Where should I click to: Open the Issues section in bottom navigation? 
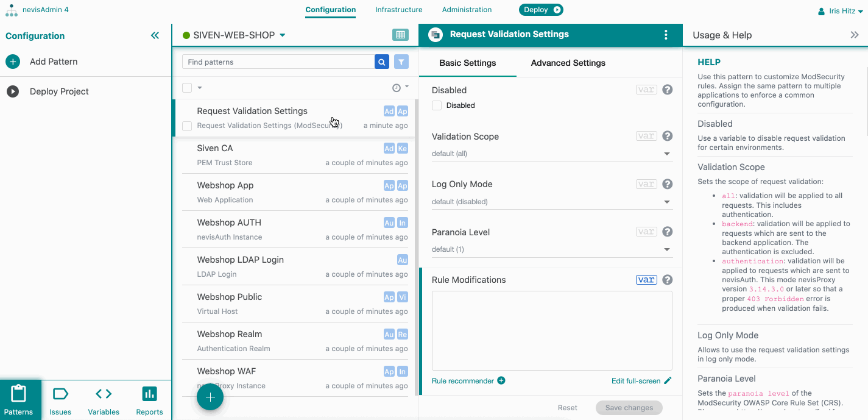[60, 400]
